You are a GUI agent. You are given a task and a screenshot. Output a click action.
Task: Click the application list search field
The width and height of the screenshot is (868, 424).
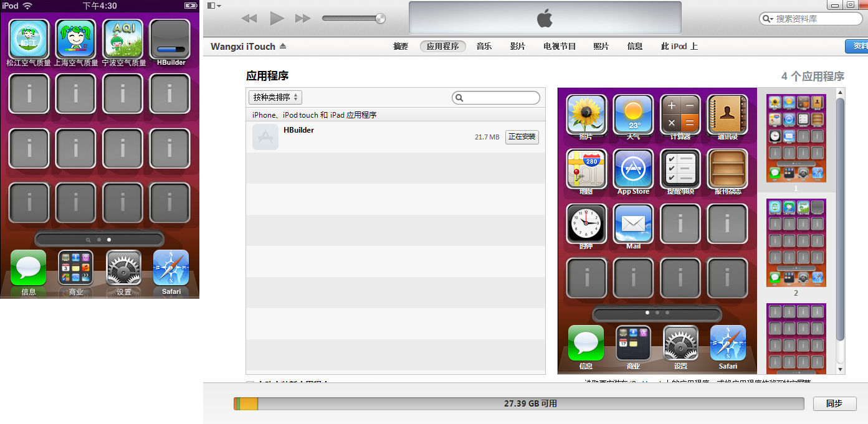point(496,98)
